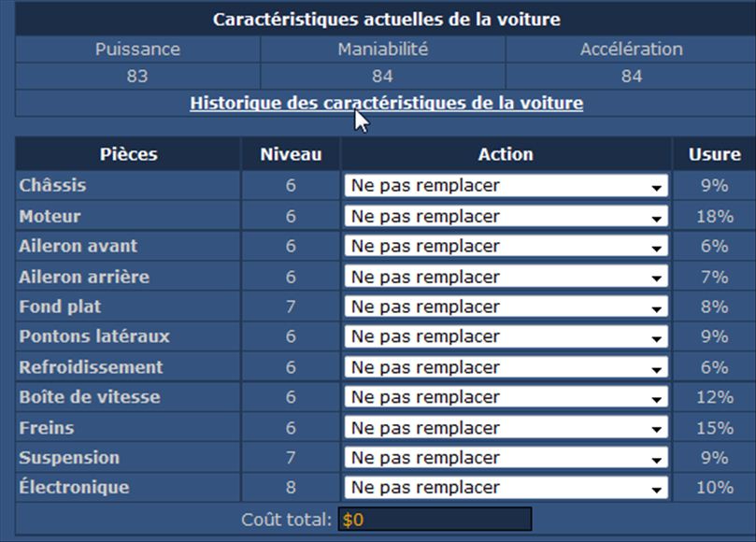Click the Action column header

point(506,154)
